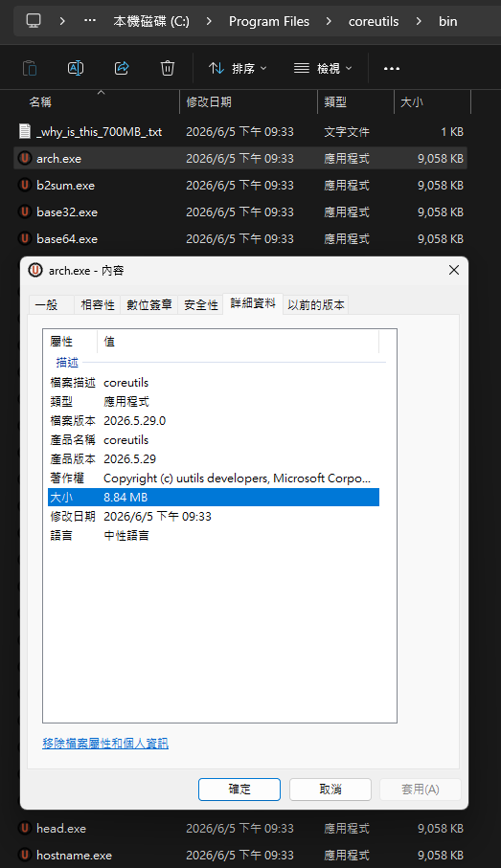Click the 取消 button
This screenshot has width=501, height=868.
click(330, 789)
